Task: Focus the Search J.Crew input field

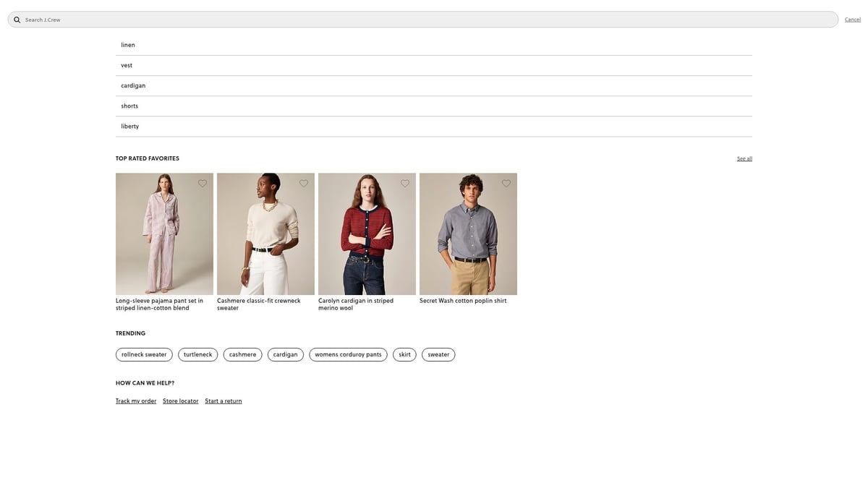Action: [x=427, y=20]
